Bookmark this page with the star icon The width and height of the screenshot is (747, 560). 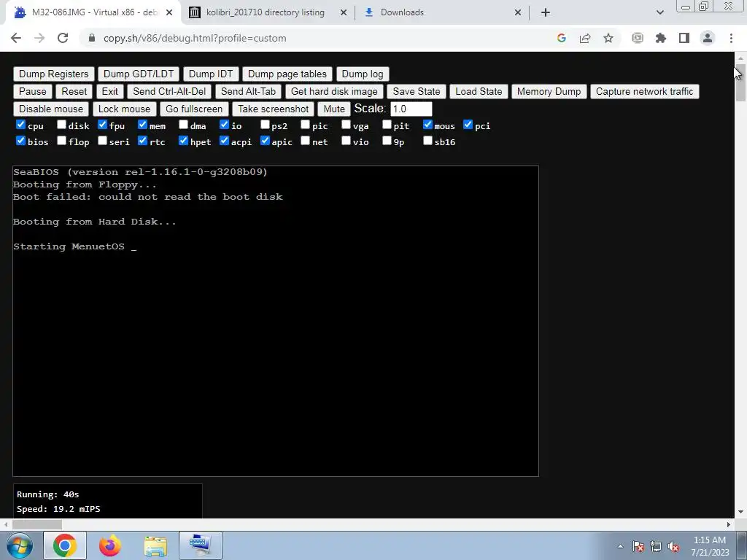[x=608, y=38]
